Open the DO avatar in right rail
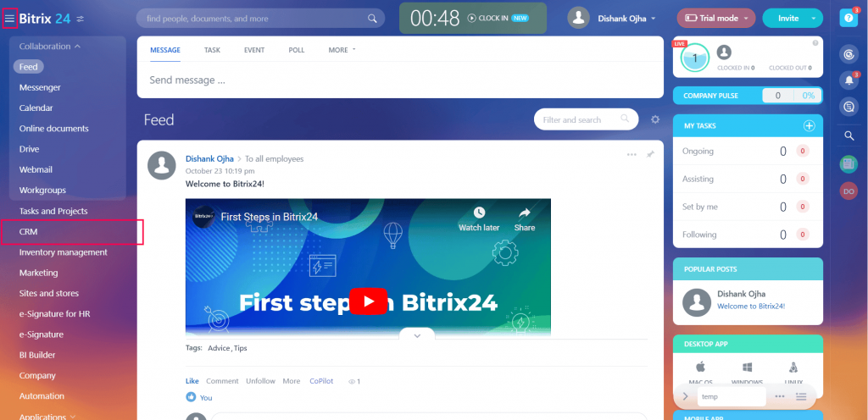The height and width of the screenshot is (420, 868). [848, 191]
